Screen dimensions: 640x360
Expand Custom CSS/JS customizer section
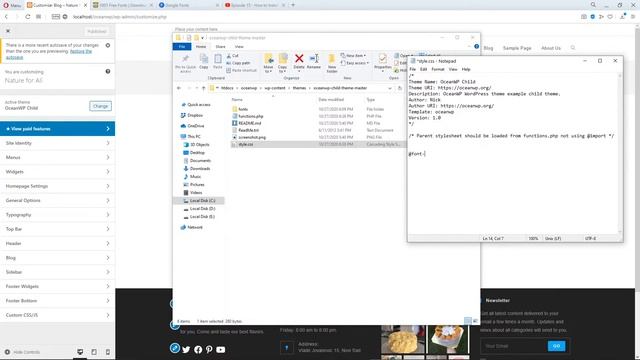click(57, 315)
